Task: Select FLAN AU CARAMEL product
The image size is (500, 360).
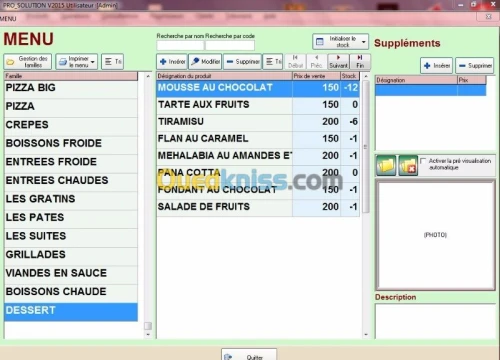Action: pos(258,139)
